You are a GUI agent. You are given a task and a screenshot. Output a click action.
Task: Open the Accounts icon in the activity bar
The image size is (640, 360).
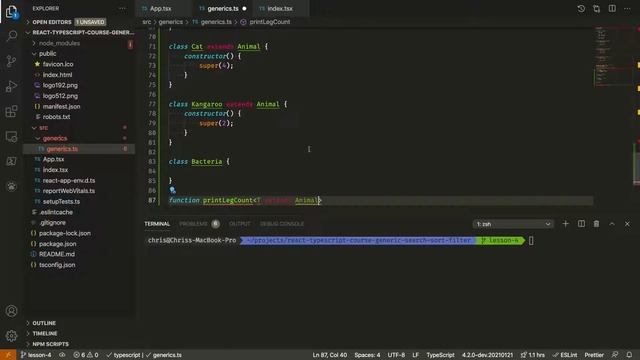click(11, 311)
